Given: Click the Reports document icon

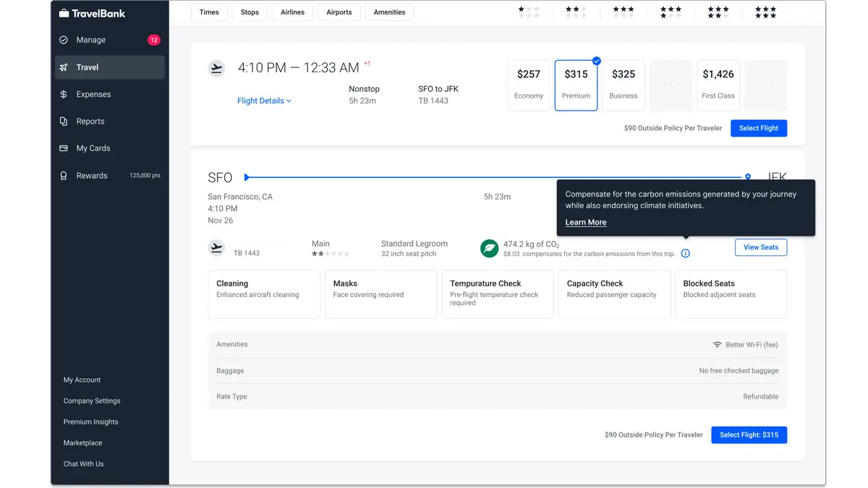Looking at the screenshot, I should (64, 121).
